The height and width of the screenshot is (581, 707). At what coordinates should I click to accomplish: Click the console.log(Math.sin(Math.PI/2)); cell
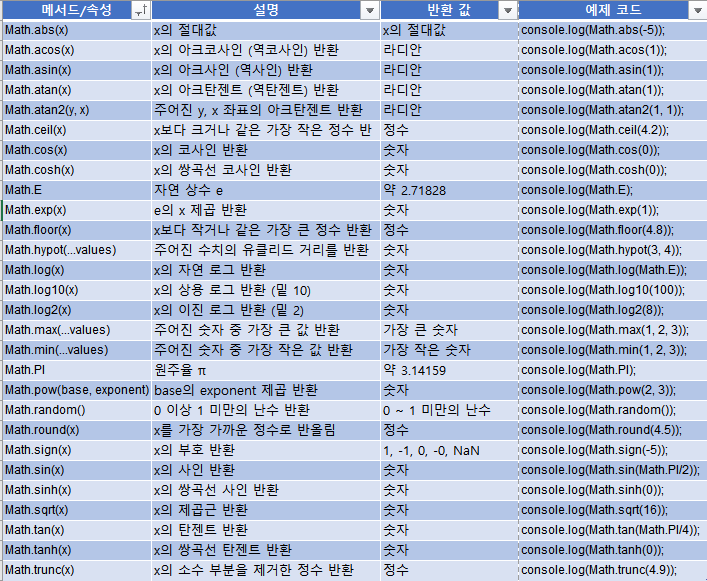pyautogui.click(x=613, y=470)
